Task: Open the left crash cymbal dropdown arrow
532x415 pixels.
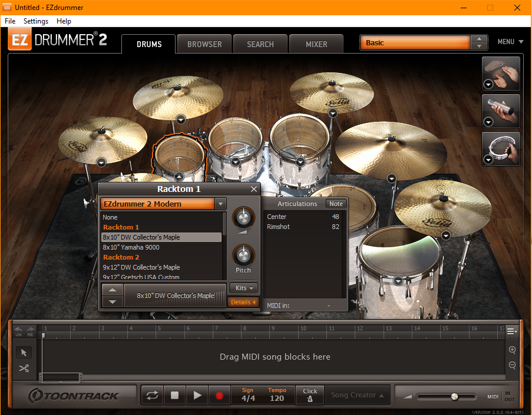Action: pos(101,162)
